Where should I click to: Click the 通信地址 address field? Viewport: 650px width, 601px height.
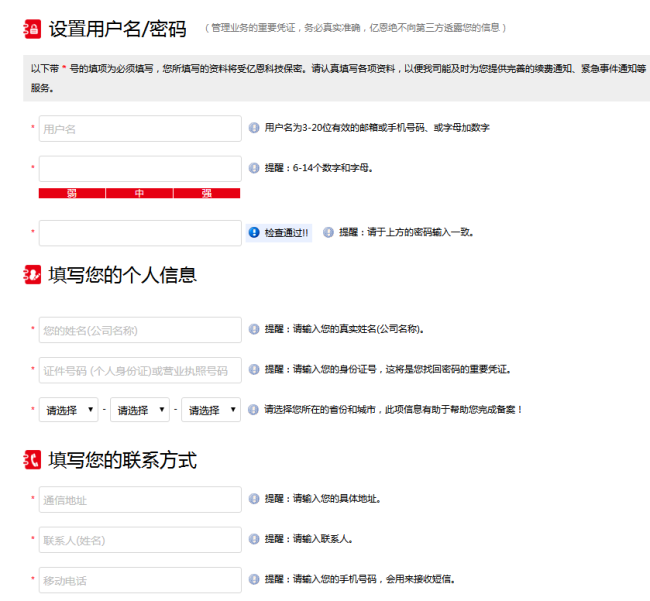(x=140, y=499)
